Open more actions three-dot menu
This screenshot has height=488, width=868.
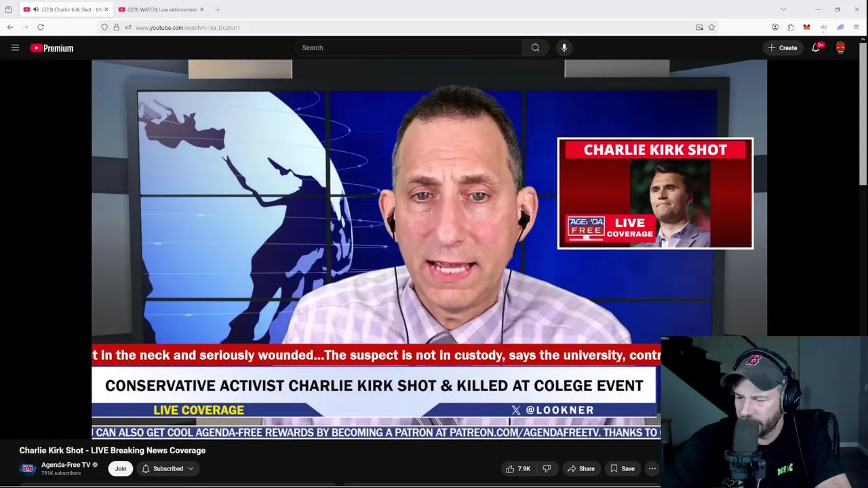click(652, 468)
